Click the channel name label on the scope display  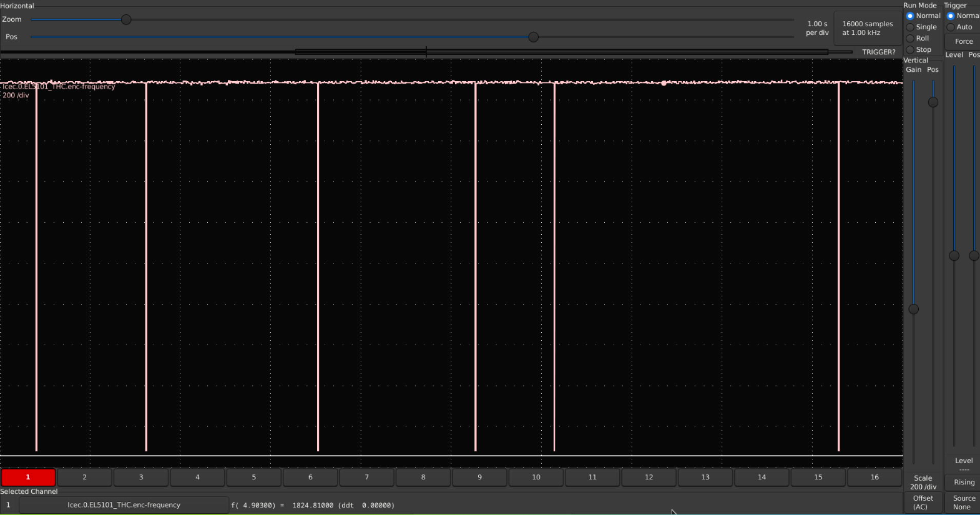pos(59,87)
